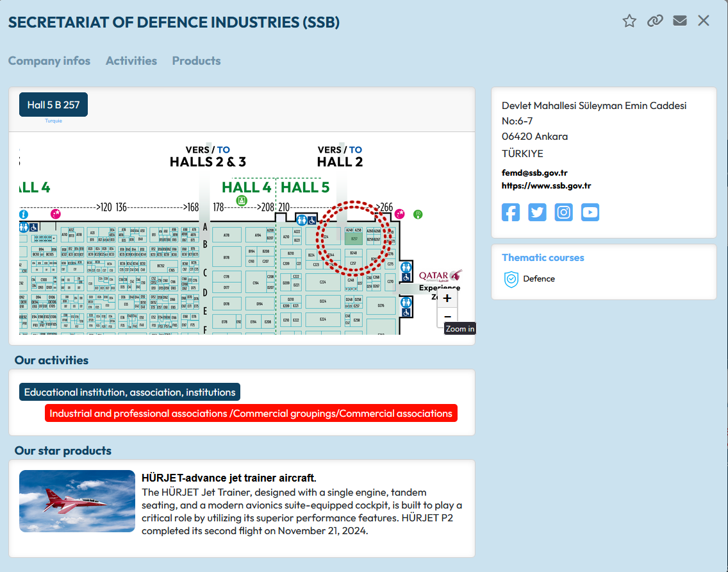Screen dimensions: 728x572
Task: Click the TÜRKIYE country text
Action: tap(522, 154)
